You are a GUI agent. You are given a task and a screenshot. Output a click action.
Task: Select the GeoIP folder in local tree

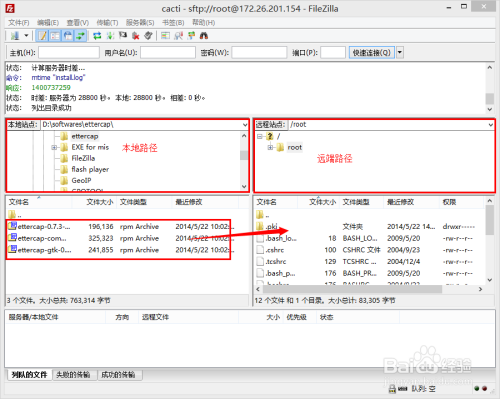tap(81, 180)
